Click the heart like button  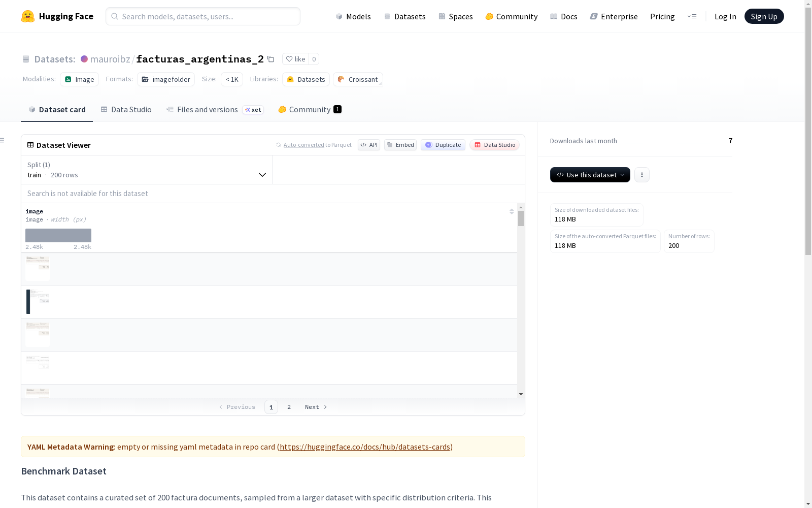pyautogui.click(x=295, y=59)
